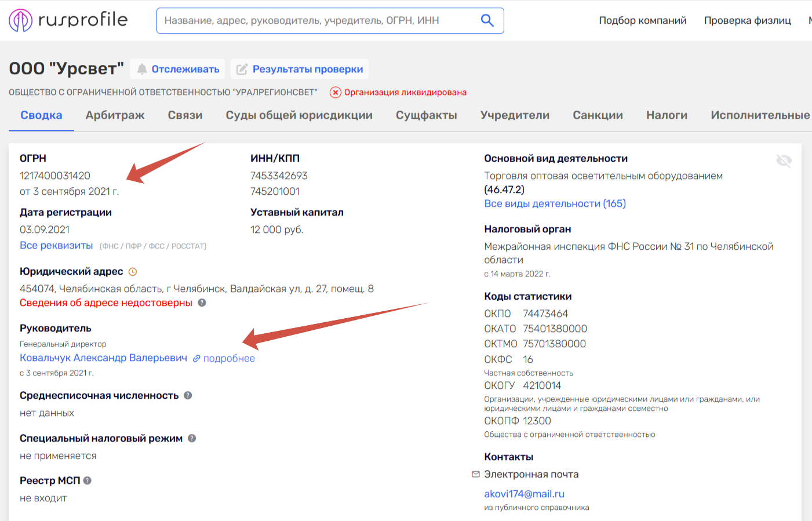Click the edit icon in Результаты проверки
This screenshot has width=812, height=521.
[242, 70]
